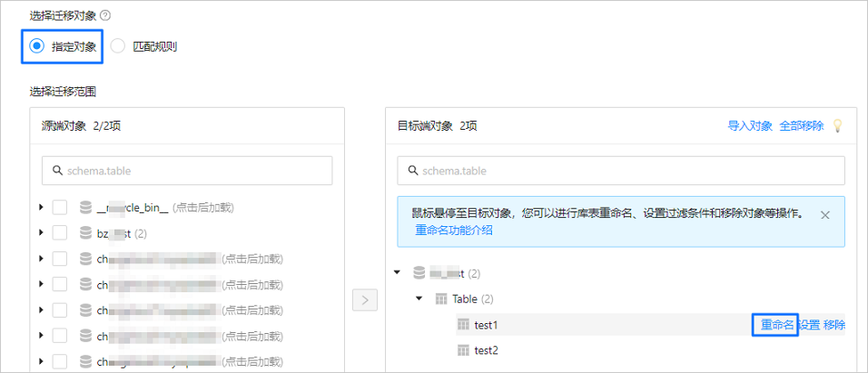Collapse the target database node

[397, 273]
